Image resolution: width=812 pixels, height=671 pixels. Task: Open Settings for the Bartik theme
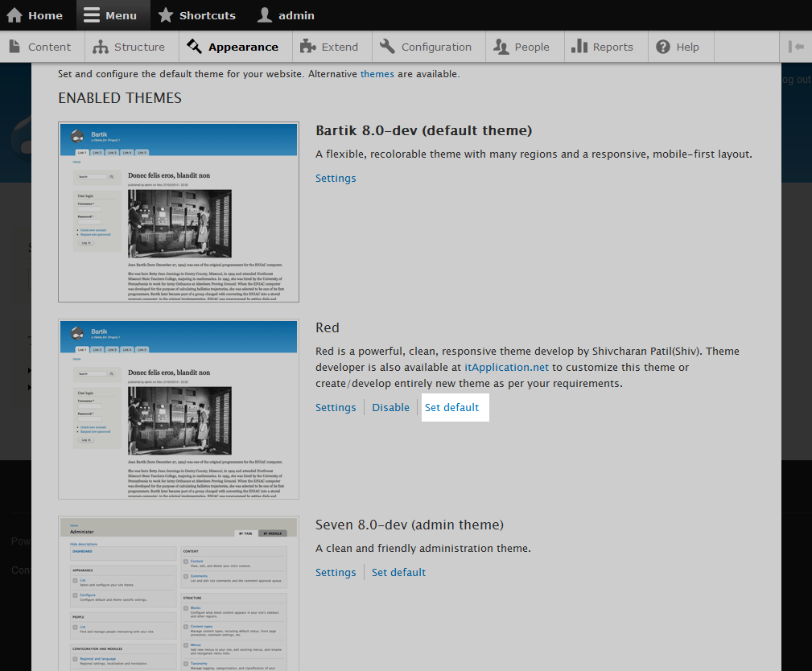336,179
